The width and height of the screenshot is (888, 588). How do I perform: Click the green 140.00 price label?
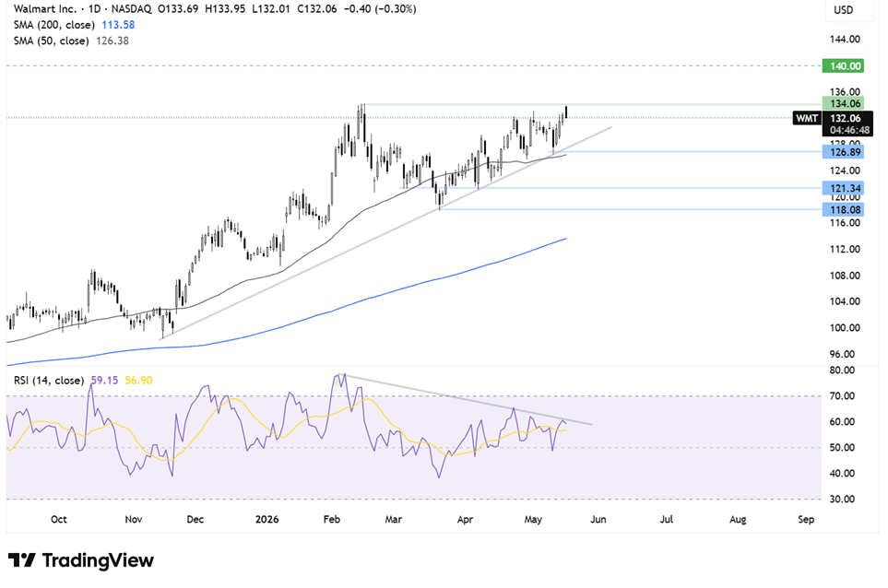[843, 66]
